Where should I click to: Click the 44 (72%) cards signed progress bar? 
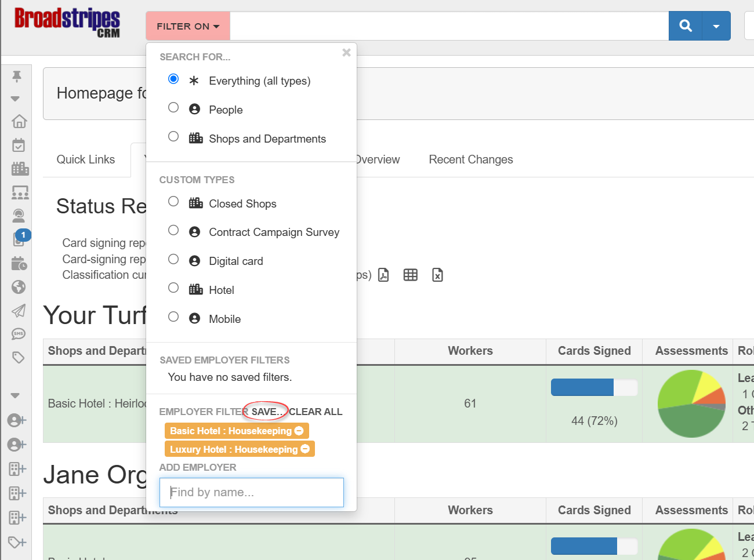594,387
